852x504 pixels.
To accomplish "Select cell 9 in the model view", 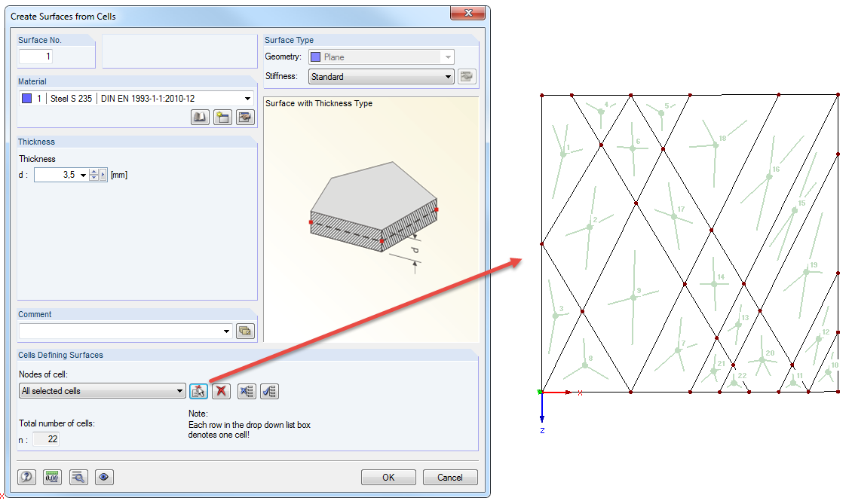I will pyautogui.click(x=633, y=297).
